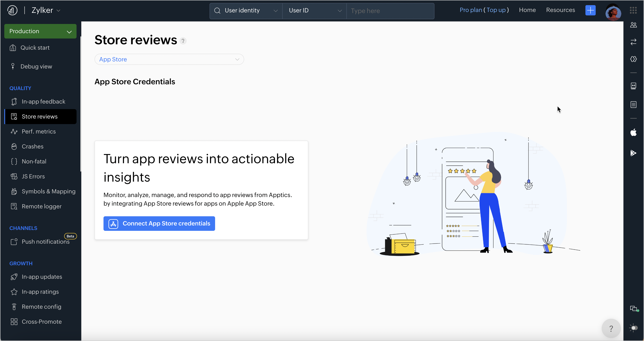The width and height of the screenshot is (644, 341).
Task: Toggle the light/dark theme switch
Action: [x=633, y=328]
